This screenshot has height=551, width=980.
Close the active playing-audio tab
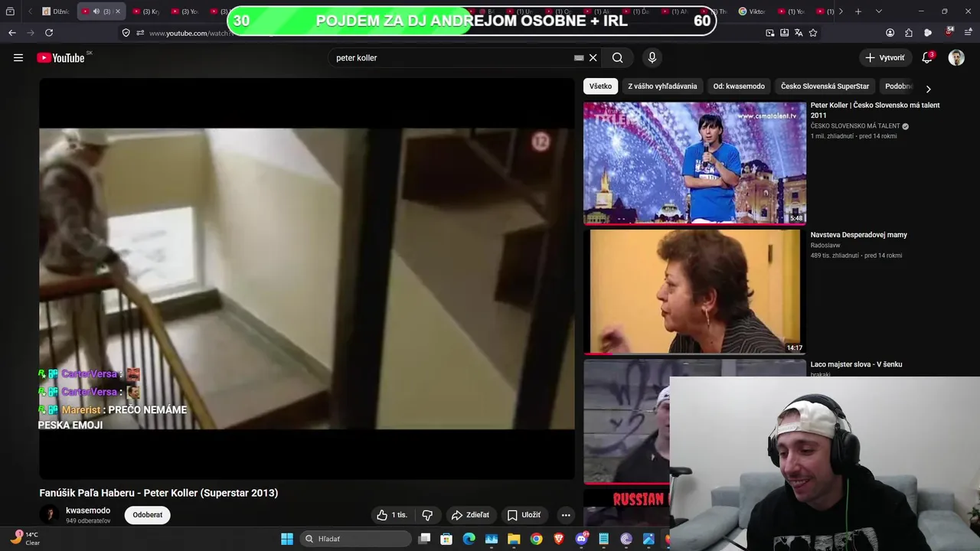click(117, 11)
